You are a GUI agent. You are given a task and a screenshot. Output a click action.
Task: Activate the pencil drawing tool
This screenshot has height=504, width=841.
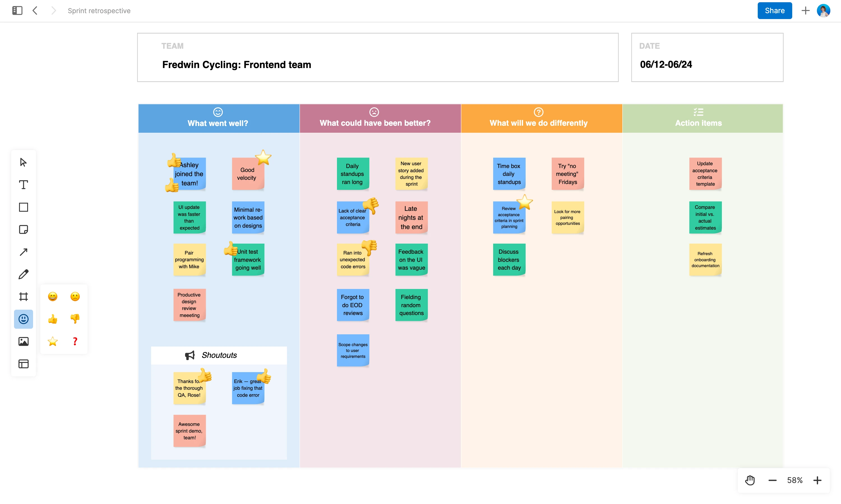23,274
